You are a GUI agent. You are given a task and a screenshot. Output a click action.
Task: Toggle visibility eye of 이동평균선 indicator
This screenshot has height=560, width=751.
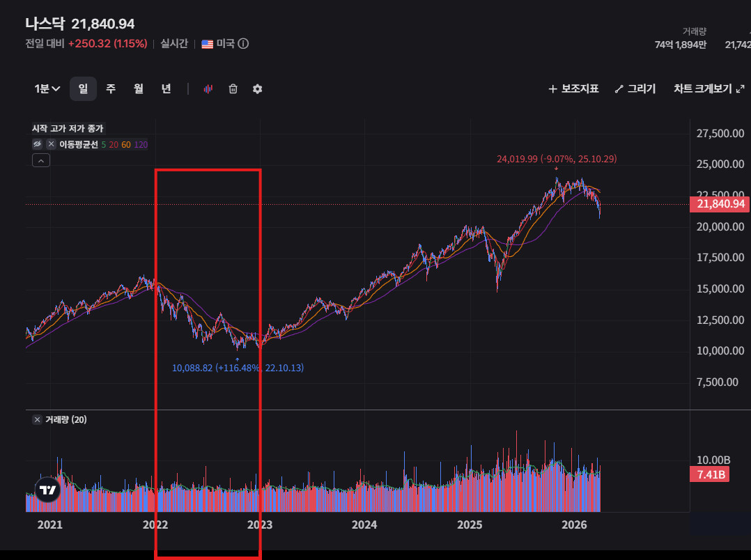point(38,144)
